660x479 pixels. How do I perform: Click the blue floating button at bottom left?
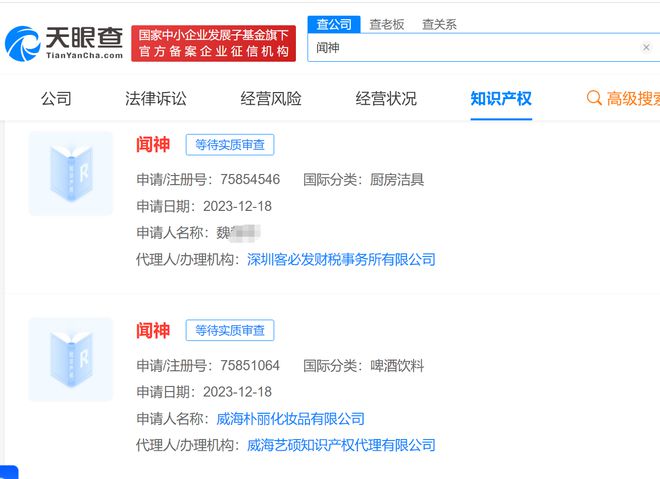(x=9, y=472)
